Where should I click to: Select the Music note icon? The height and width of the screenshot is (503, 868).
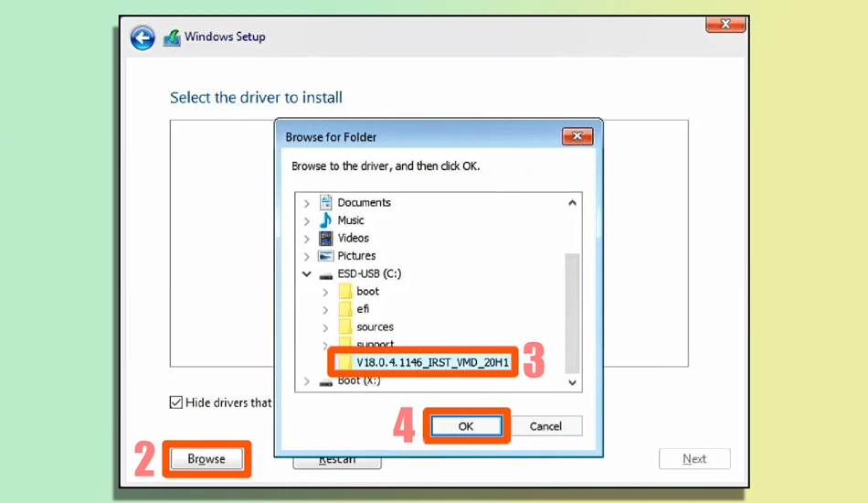[325, 219]
